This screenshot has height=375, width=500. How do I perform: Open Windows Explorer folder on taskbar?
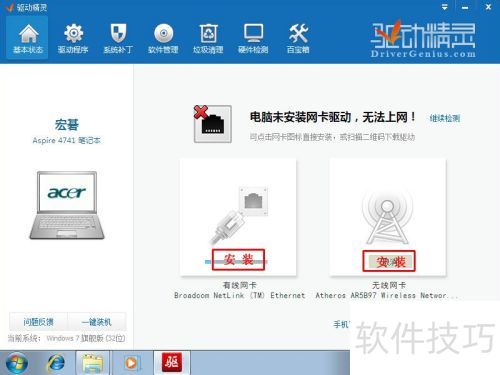(93, 363)
